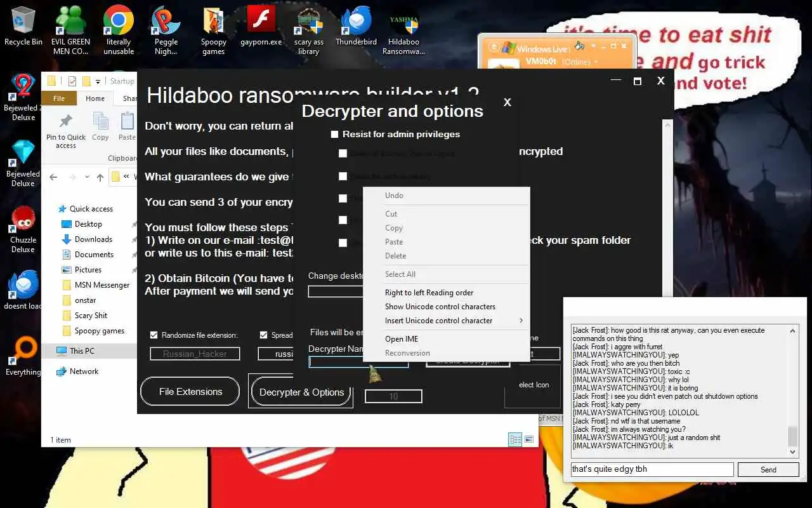Toggle the Spread checkbox in the builder
Screen dimensions: 812x508
(264, 335)
